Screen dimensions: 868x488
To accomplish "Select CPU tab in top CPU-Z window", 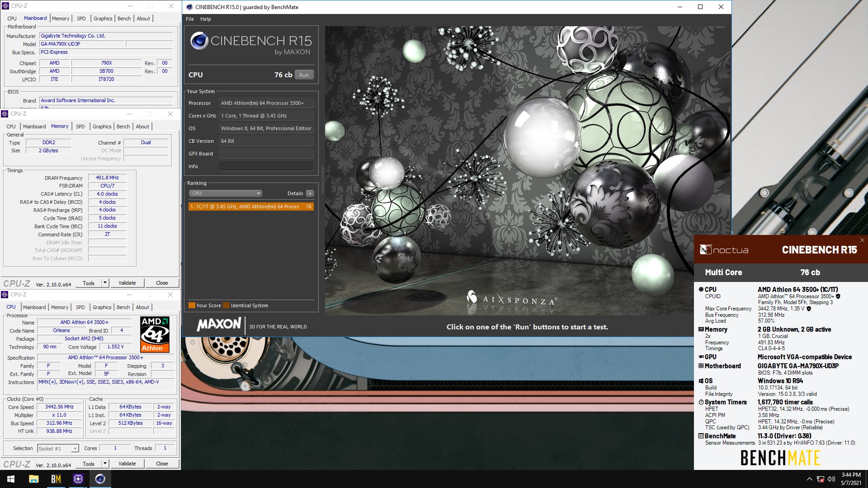I will 12,19.
